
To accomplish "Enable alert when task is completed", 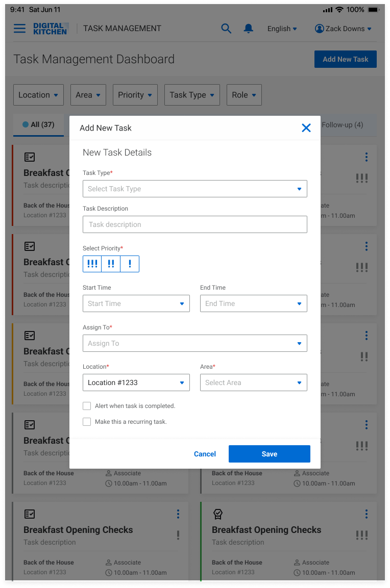I will (x=87, y=406).
